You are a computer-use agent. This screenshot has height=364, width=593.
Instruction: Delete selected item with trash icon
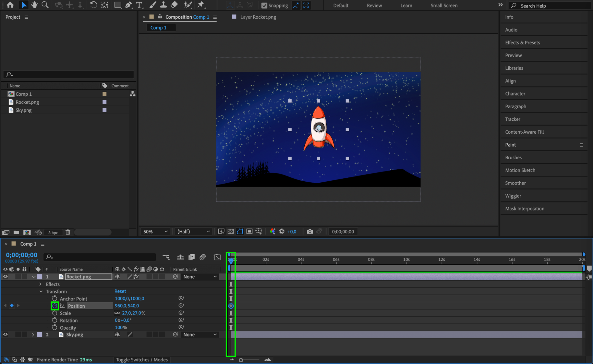(x=68, y=232)
